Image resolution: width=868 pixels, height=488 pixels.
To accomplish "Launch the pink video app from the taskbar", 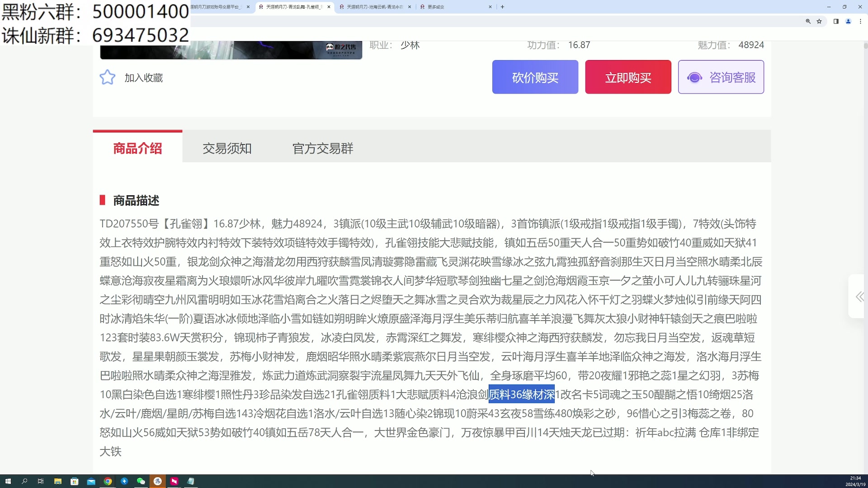I will click(x=174, y=481).
